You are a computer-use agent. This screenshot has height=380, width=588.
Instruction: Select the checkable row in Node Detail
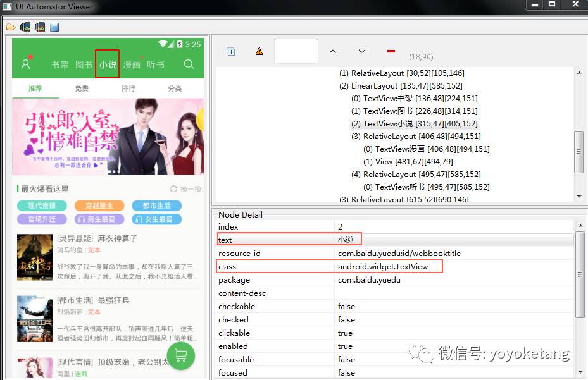394,306
